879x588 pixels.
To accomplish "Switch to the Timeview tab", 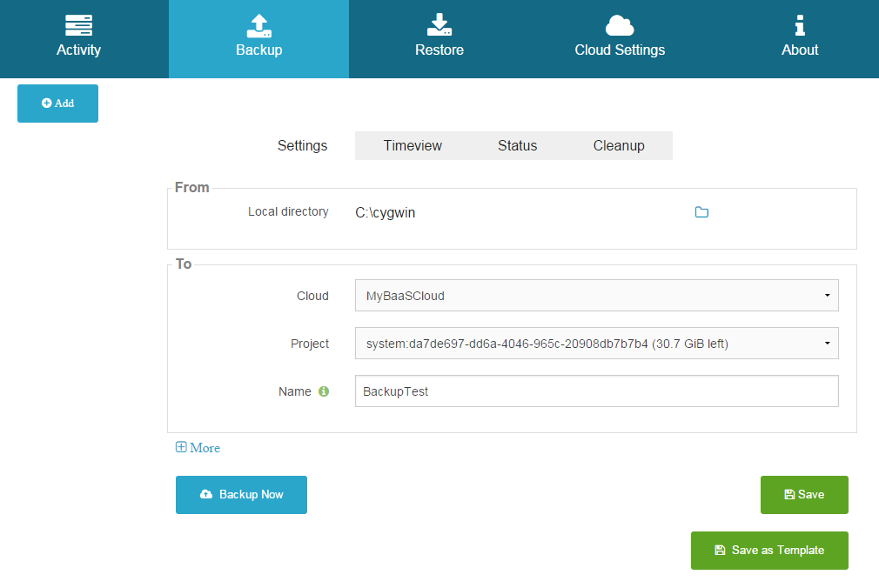I will (413, 145).
